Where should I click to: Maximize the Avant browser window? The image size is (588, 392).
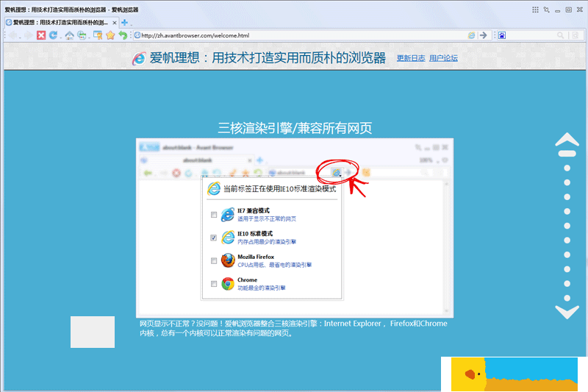[x=569, y=10]
